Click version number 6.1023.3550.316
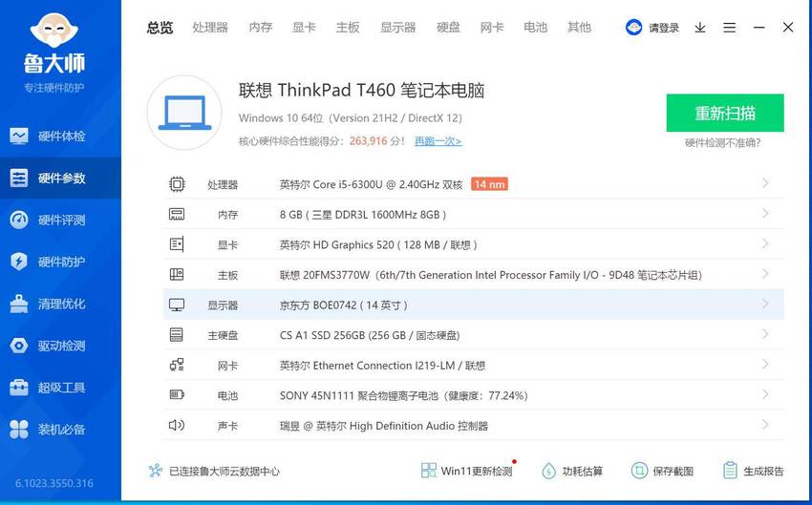The height and width of the screenshot is (505, 812). coord(54,483)
